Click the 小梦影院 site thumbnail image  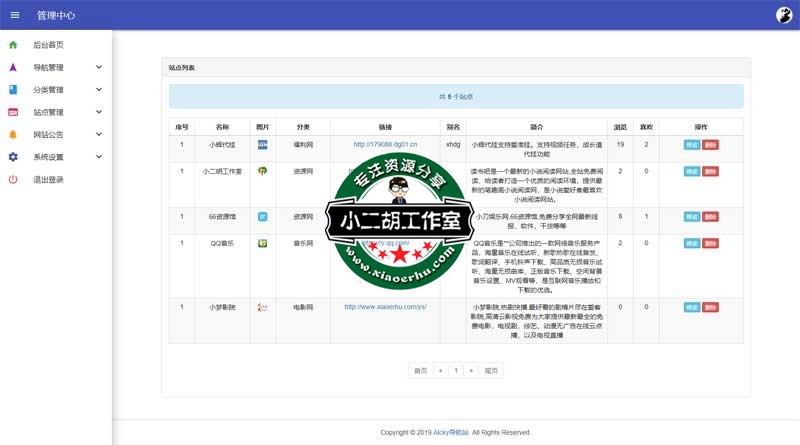262,307
